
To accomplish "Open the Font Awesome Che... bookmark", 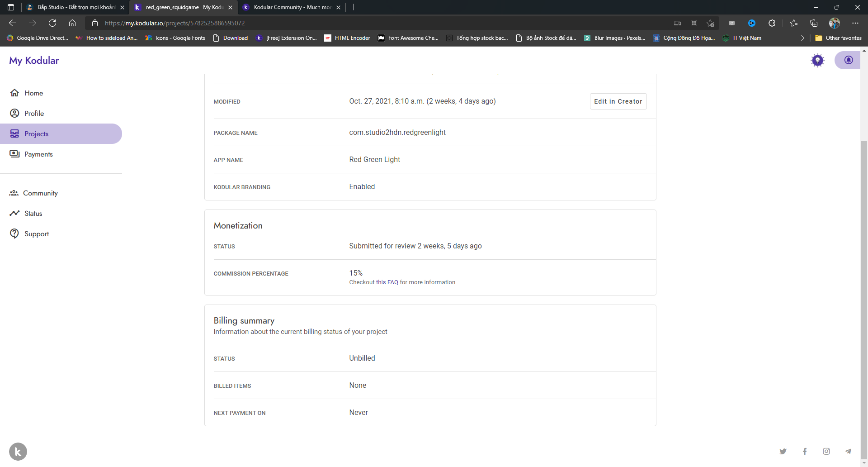I will 408,38.
